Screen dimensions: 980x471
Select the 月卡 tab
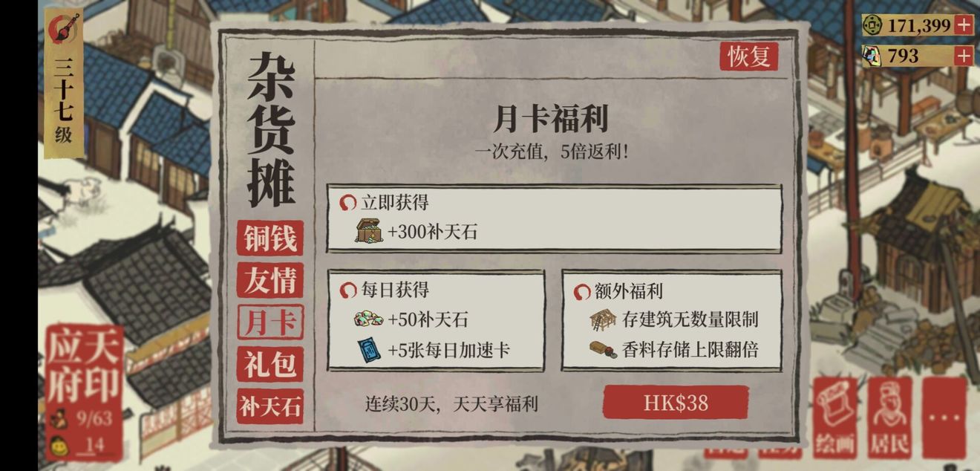coord(270,322)
